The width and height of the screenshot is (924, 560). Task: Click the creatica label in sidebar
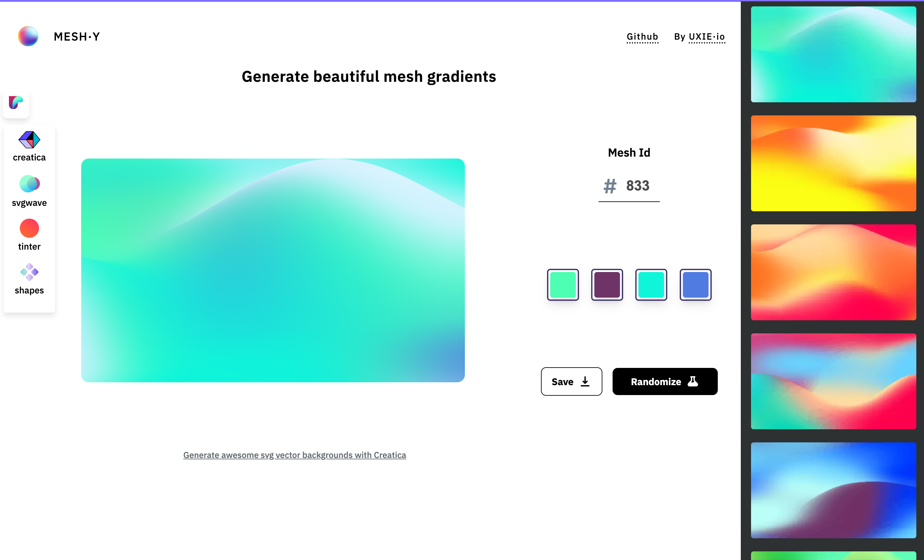29,158
